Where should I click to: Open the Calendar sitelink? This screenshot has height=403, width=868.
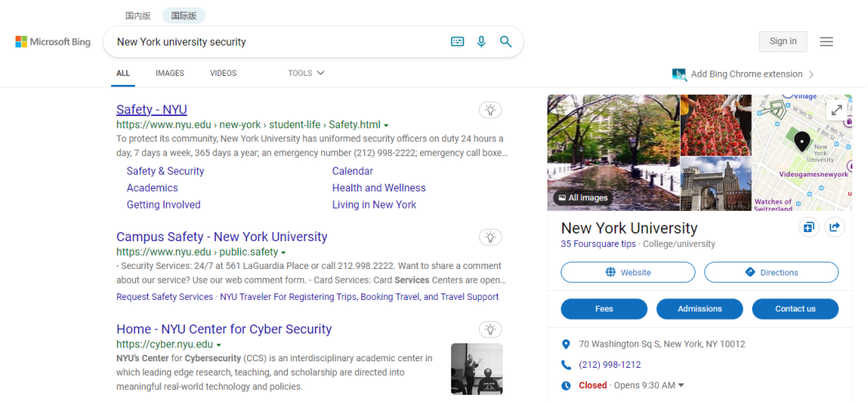click(x=352, y=171)
